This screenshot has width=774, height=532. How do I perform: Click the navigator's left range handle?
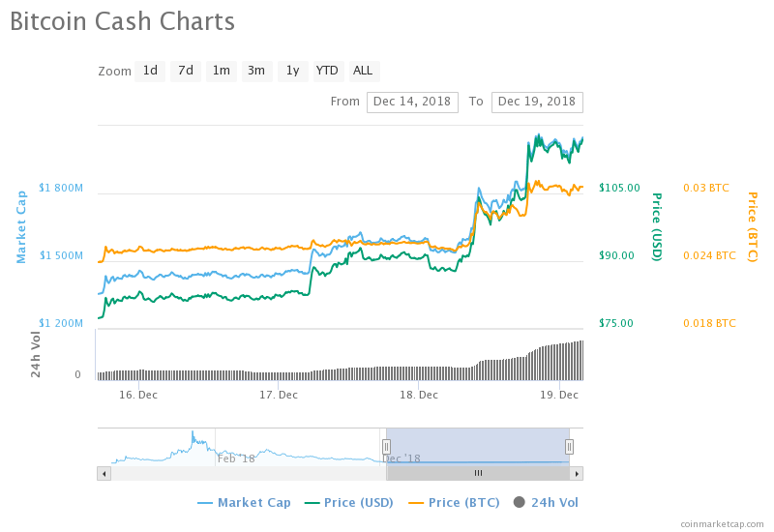pyautogui.click(x=386, y=447)
